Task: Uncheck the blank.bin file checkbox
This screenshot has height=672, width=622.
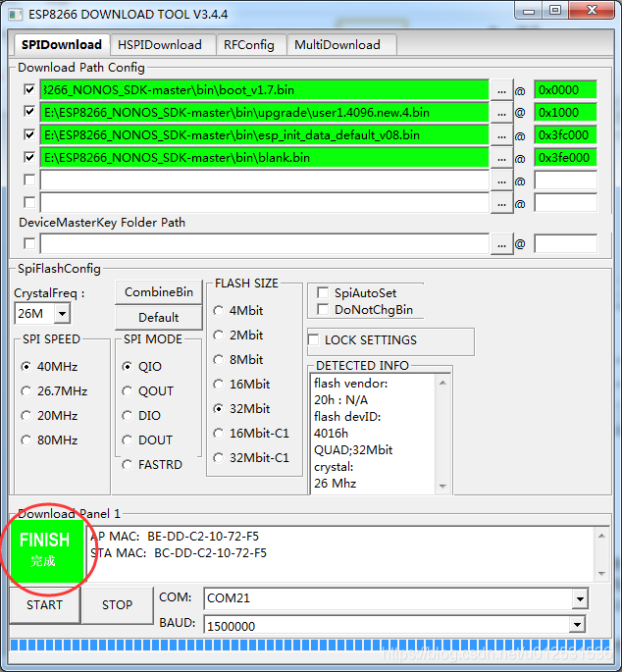Action: point(29,157)
